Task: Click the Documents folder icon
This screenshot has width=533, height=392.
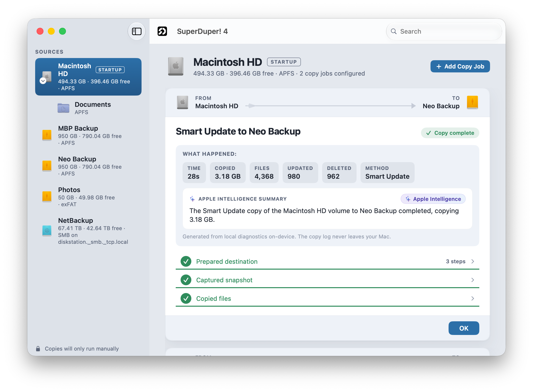Action: pyautogui.click(x=63, y=108)
